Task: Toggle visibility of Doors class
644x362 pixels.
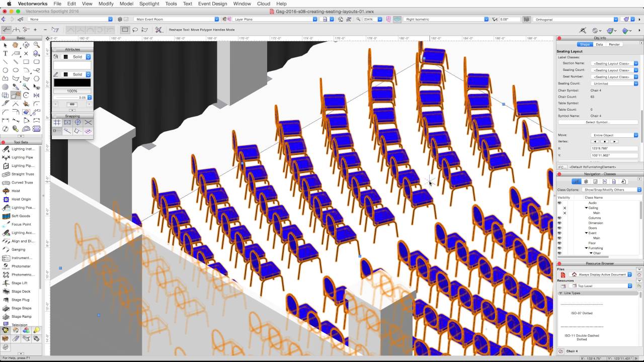Action: 559,228
